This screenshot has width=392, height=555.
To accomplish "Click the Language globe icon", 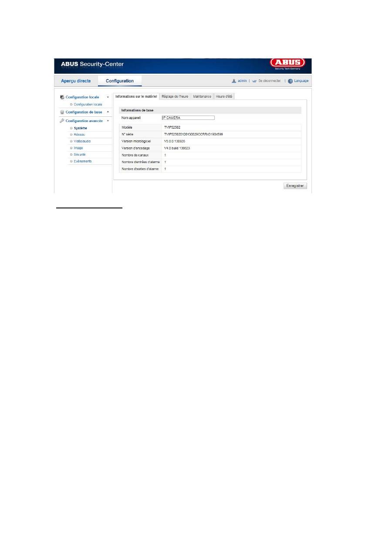I will pyautogui.click(x=290, y=81).
